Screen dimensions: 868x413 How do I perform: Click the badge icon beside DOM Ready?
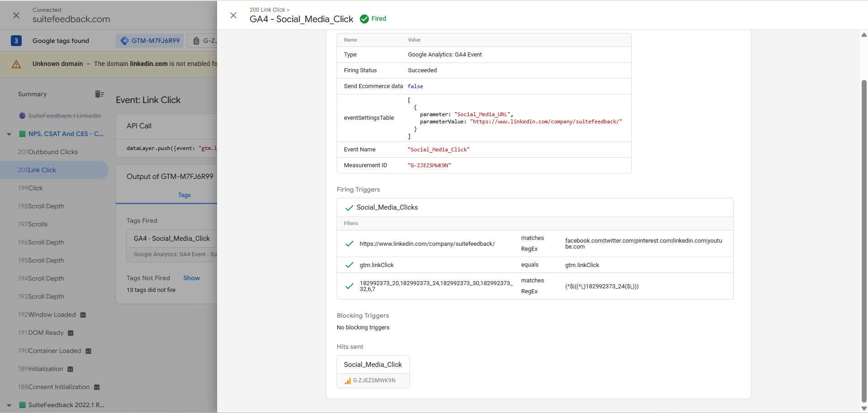coord(71,333)
